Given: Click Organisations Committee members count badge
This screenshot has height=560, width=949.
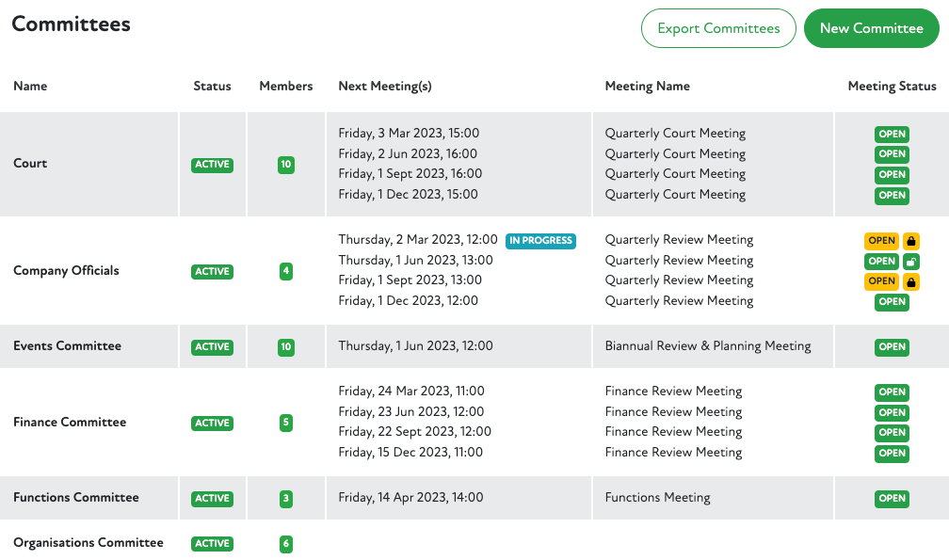Looking at the screenshot, I should 286,544.
